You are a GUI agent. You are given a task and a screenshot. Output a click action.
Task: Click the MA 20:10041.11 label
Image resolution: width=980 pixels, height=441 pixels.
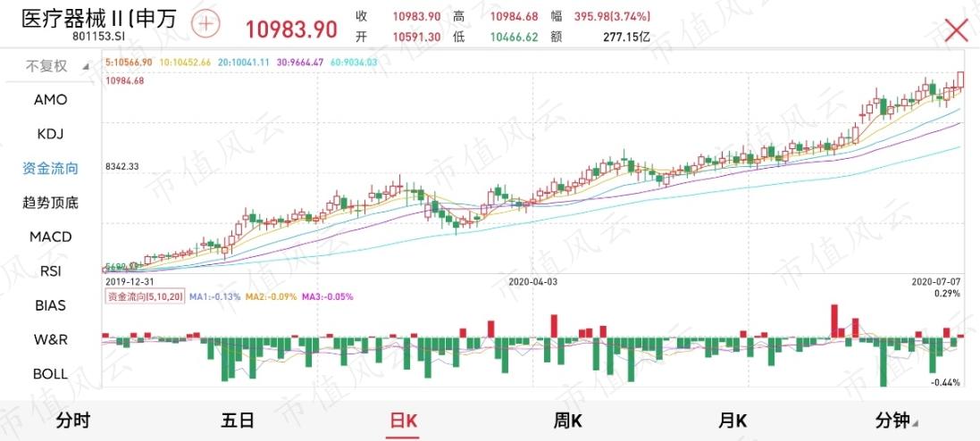click(x=244, y=62)
